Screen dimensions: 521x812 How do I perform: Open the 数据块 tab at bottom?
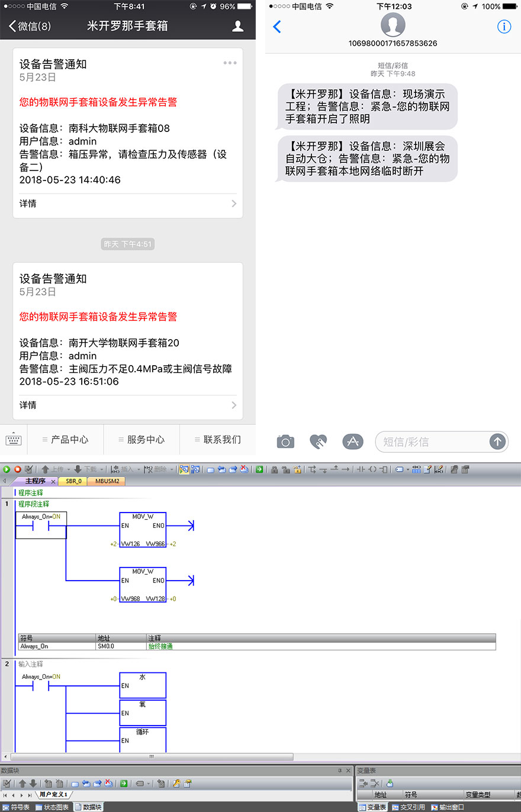click(88, 807)
